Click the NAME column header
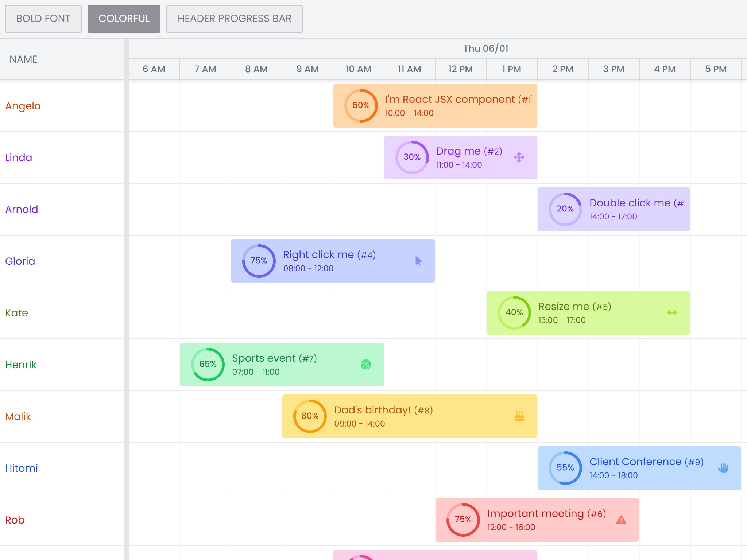 [x=62, y=59]
